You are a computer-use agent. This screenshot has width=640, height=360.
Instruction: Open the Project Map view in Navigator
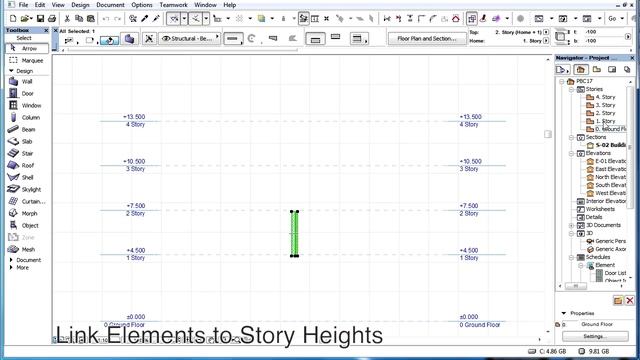[x=580, y=69]
